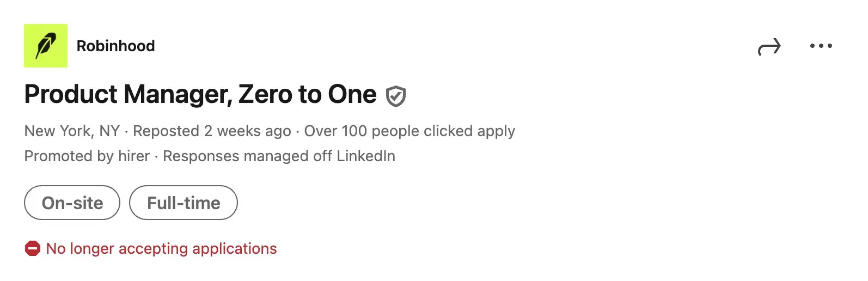The height and width of the screenshot is (281, 868).
Task: Click the New York, NY location text
Action: click(x=72, y=131)
